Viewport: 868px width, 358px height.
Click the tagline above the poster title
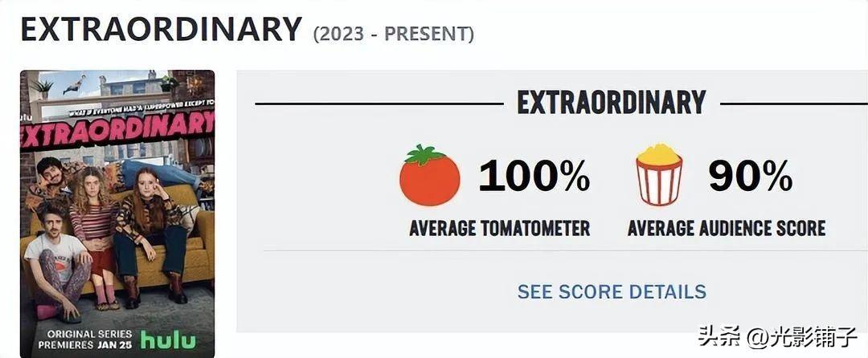tap(141, 108)
